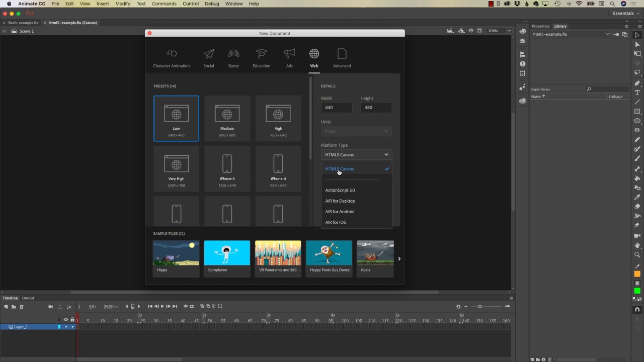Open the library document dropdown
Viewport: 644px width, 362px height.
pos(571,34)
